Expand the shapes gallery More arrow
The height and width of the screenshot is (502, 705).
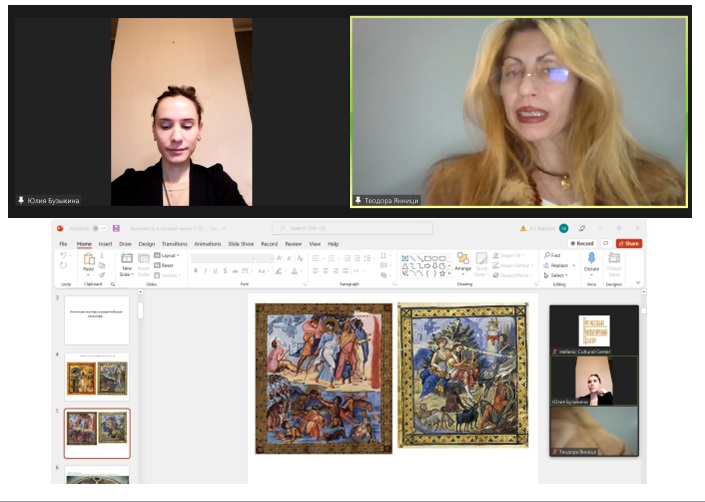tap(449, 273)
